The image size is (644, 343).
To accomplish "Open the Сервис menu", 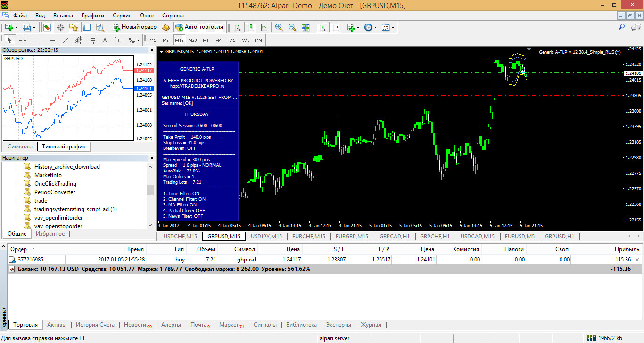I will click(122, 16).
